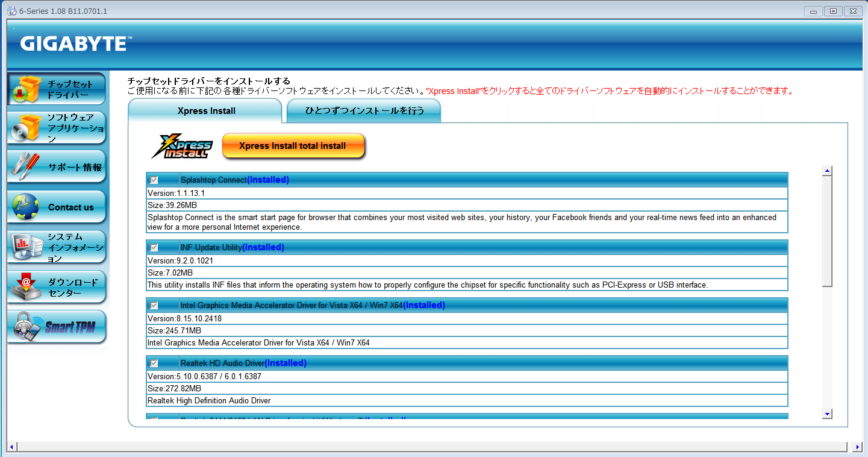The height and width of the screenshot is (457, 868).
Task: Open the システムインフォメーション sidebar section
Action: (x=57, y=247)
